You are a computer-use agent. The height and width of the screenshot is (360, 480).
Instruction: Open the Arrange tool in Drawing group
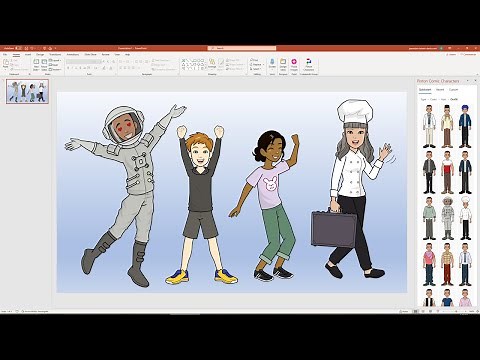click(212, 63)
